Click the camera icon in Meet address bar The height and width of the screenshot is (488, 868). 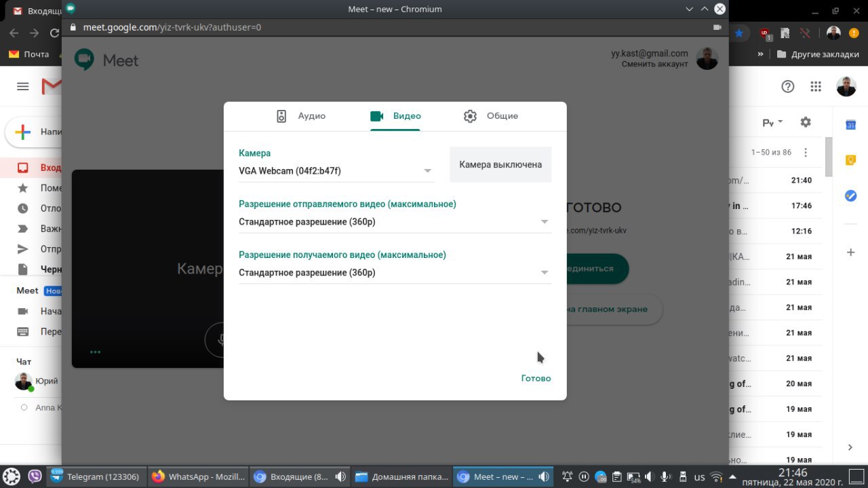click(x=717, y=27)
